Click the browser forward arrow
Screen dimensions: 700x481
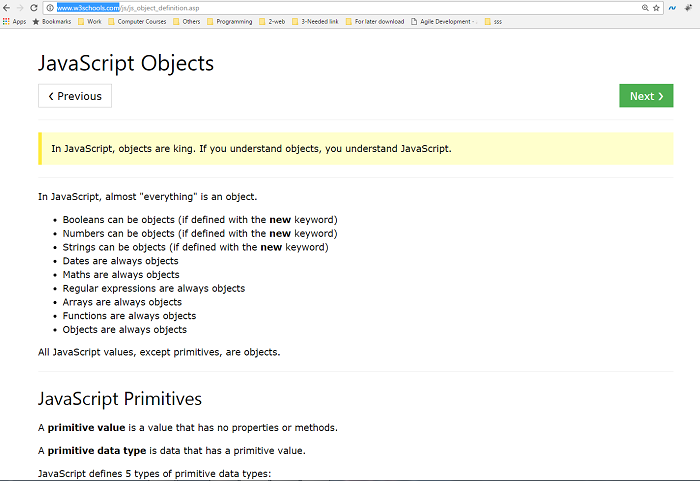tap(20, 8)
